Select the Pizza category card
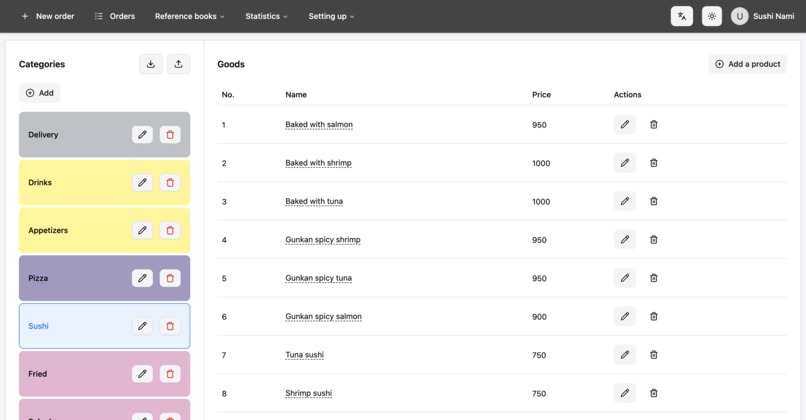 click(x=104, y=278)
